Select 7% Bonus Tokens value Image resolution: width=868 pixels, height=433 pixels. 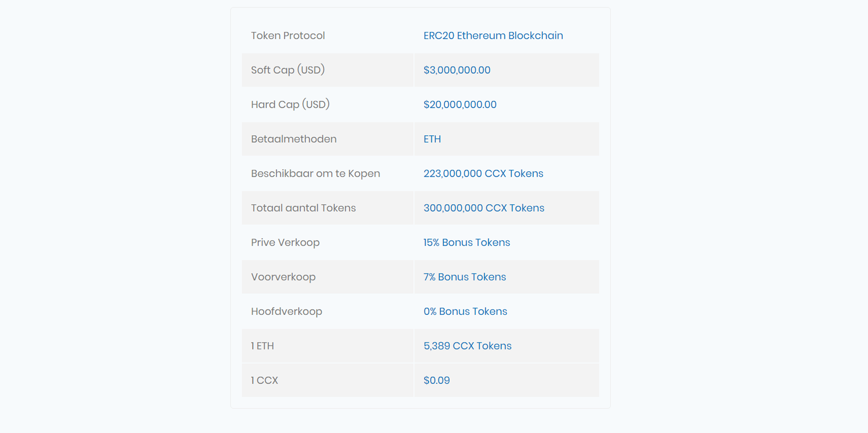465,277
